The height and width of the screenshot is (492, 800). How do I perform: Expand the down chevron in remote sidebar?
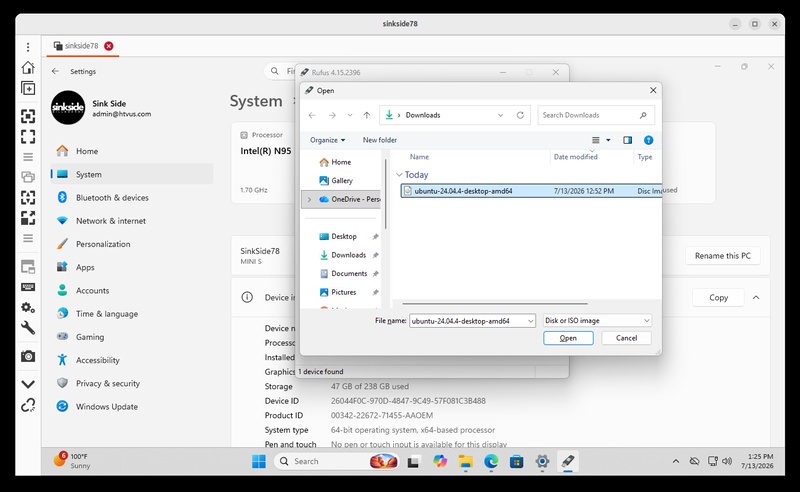pos(28,384)
